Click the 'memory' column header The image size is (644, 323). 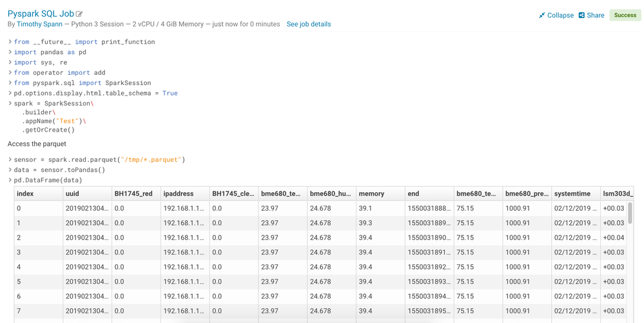pyautogui.click(x=380, y=193)
